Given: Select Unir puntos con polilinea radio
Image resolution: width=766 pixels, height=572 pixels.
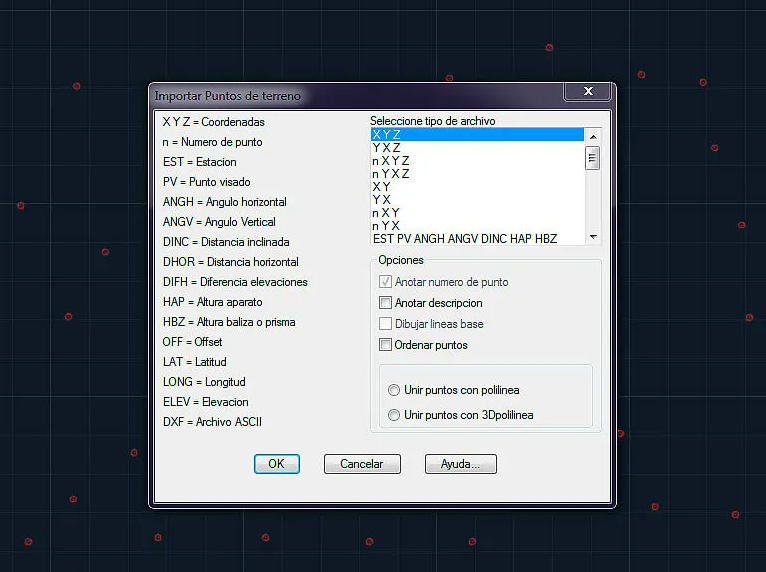Looking at the screenshot, I should [394, 390].
